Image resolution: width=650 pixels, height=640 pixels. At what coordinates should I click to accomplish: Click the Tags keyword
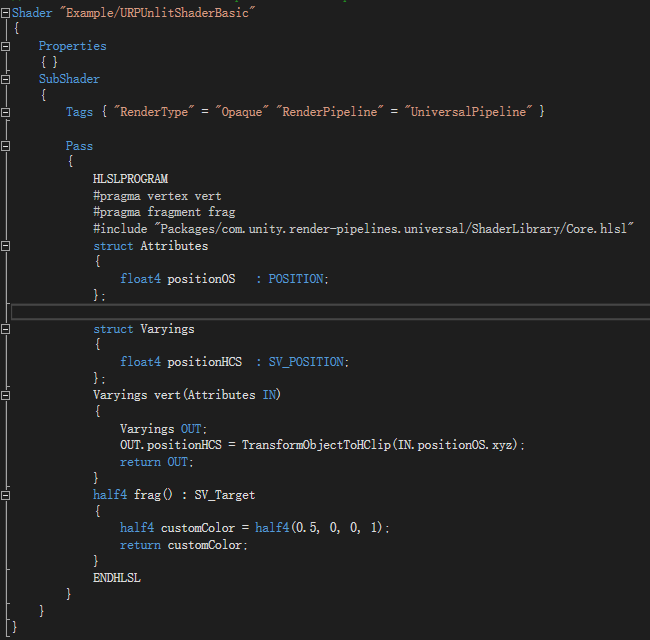coord(79,112)
